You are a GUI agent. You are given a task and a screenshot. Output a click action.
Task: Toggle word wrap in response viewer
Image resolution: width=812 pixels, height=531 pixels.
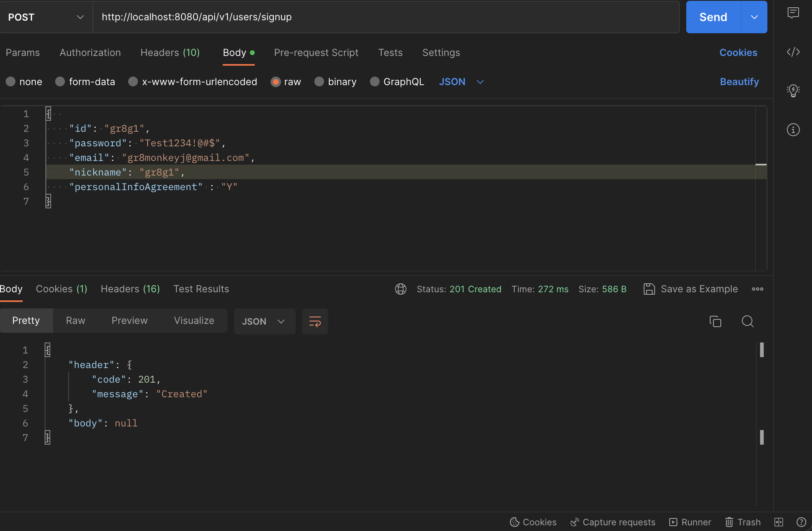click(x=315, y=321)
